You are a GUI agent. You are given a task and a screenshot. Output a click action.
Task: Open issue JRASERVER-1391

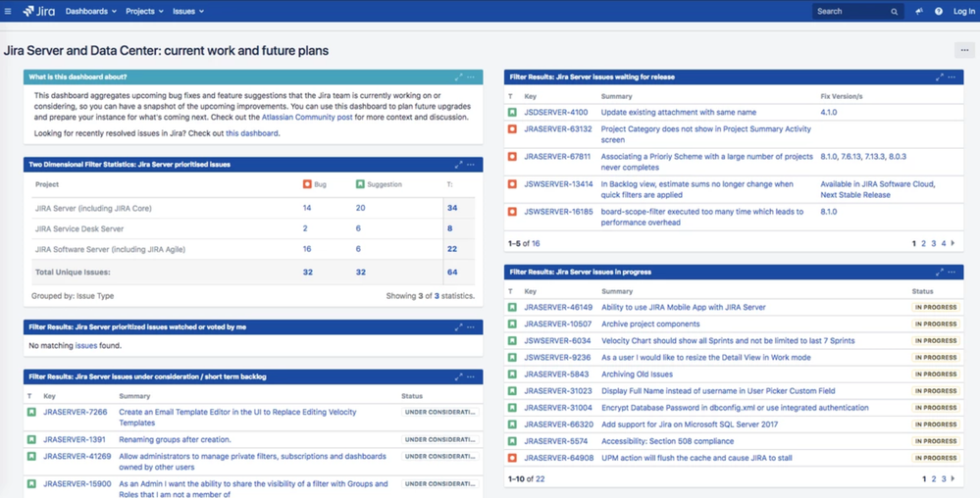75,440
